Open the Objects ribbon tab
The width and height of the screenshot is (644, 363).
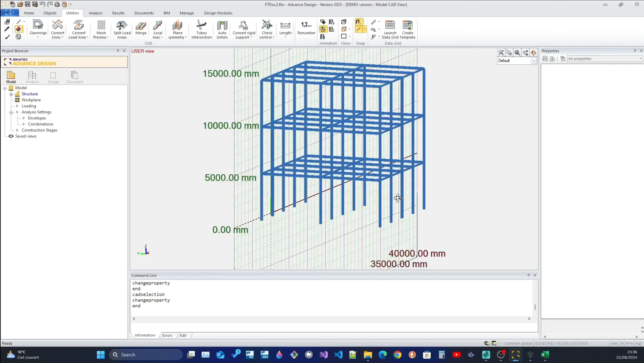(50, 13)
